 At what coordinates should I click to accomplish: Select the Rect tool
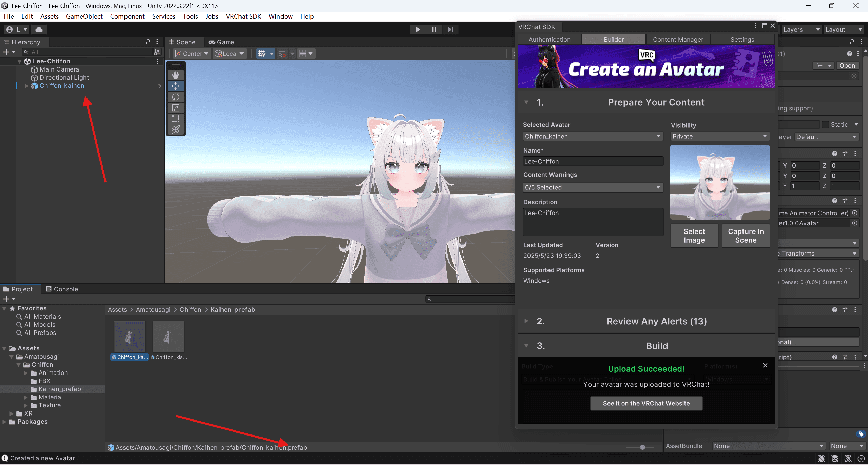click(x=176, y=119)
